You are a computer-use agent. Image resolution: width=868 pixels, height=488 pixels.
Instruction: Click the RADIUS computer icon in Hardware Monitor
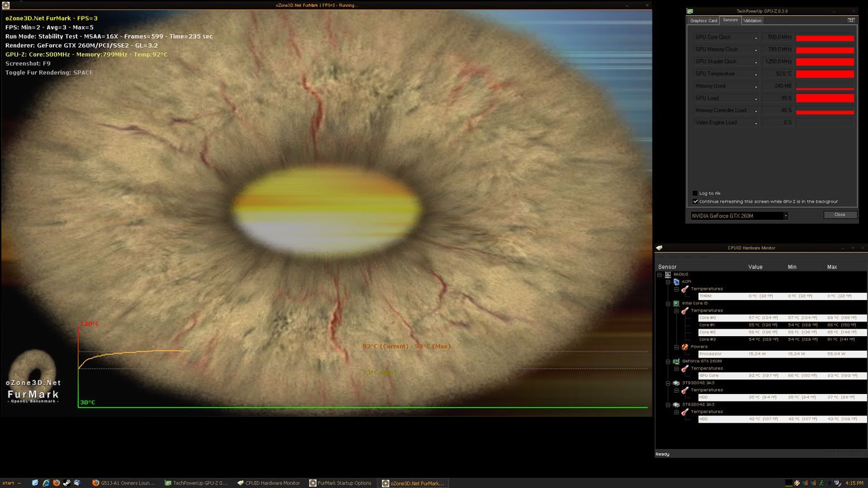coord(668,274)
